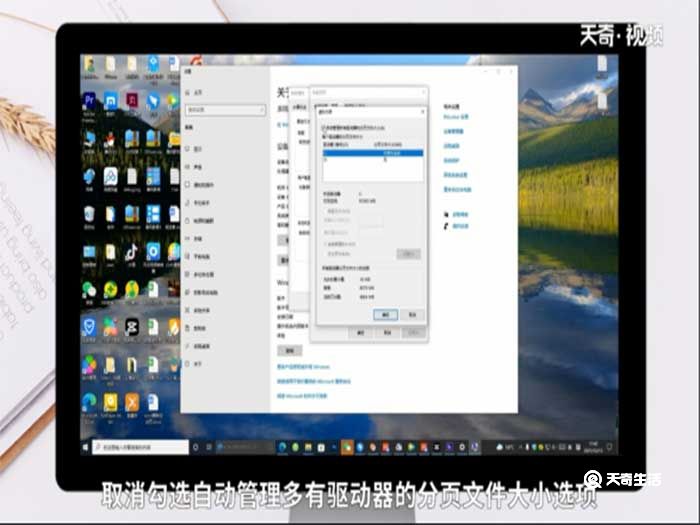Open the Premiere Pro desktop shortcut

click(89, 101)
